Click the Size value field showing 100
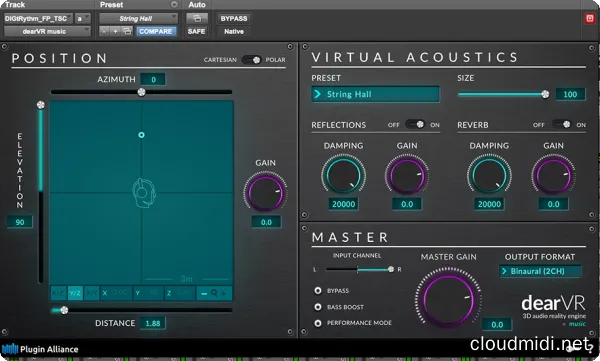This screenshot has width=600, height=361. pos(570,94)
